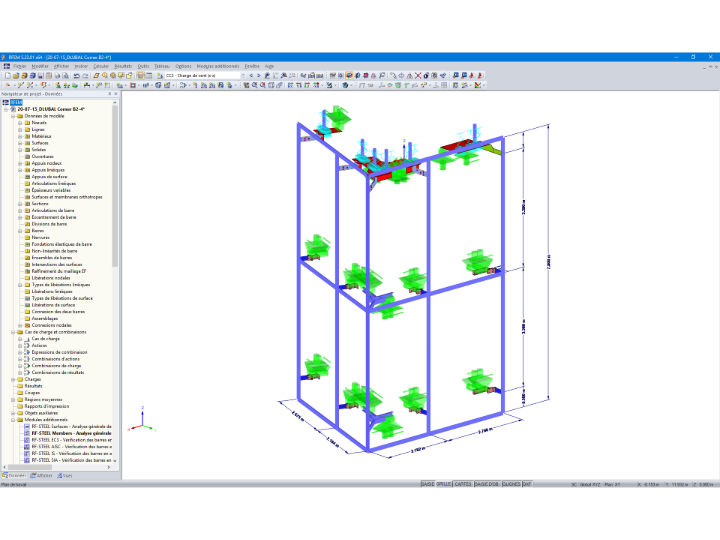The image size is (720, 540).
Task: Select Ouvertures in the tree
Action: point(42,157)
